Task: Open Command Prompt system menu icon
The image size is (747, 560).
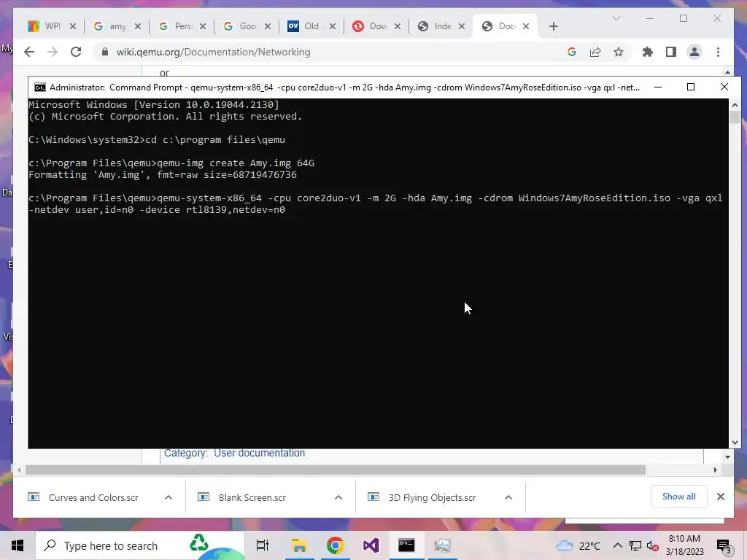Action: [x=40, y=87]
